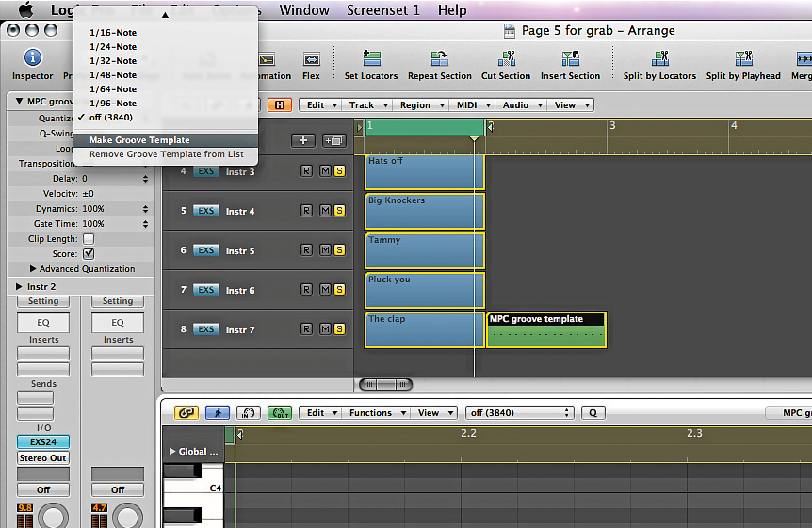Click the Automation toolbar icon

pyautogui.click(x=267, y=59)
